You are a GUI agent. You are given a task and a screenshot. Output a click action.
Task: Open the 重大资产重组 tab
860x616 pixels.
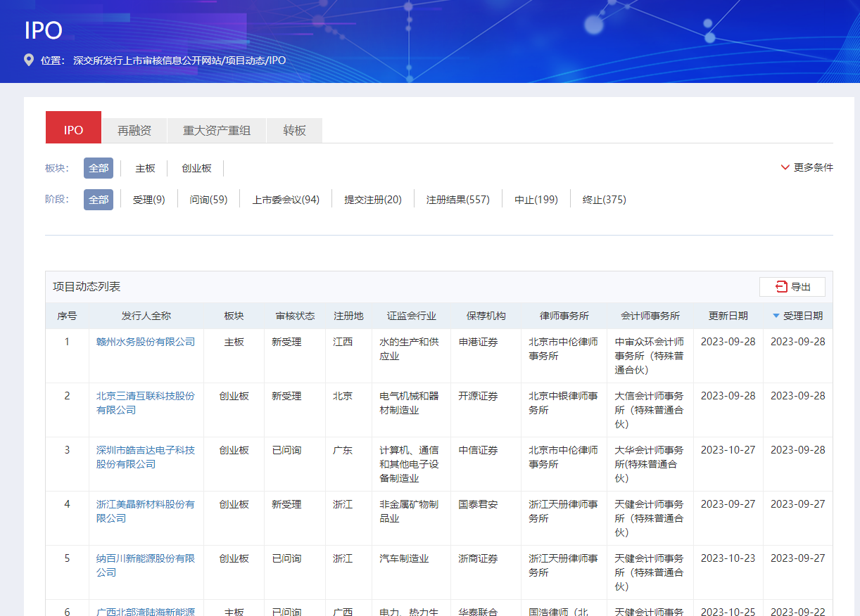coord(217,131)
